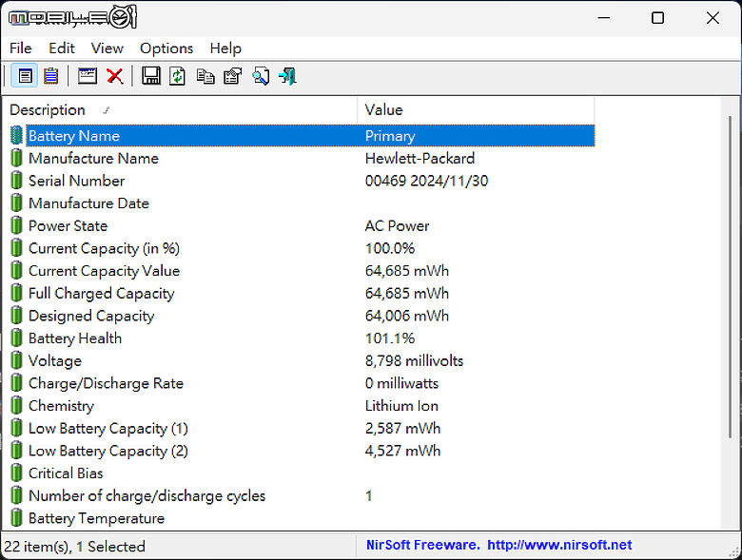Click the battery icon beside Low Battery Capacity (1)

[x=16, y=429]
